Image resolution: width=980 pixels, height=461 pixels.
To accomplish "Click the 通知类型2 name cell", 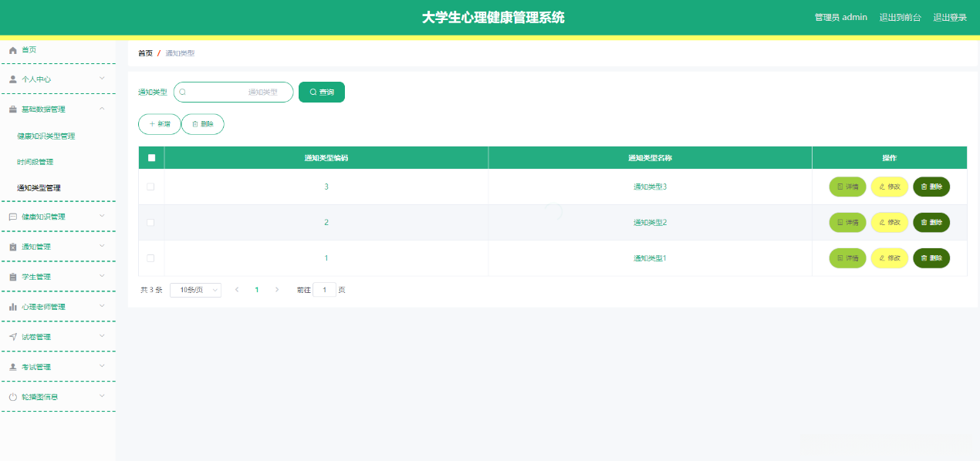I will point(650,222).
